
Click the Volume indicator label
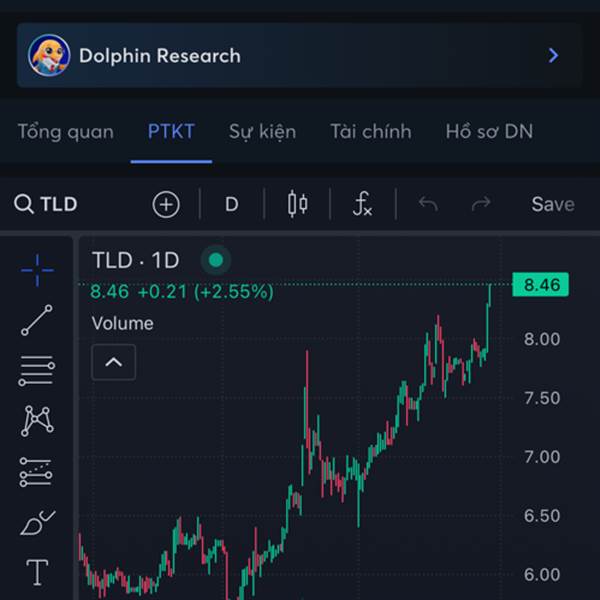tap(122, 324)
